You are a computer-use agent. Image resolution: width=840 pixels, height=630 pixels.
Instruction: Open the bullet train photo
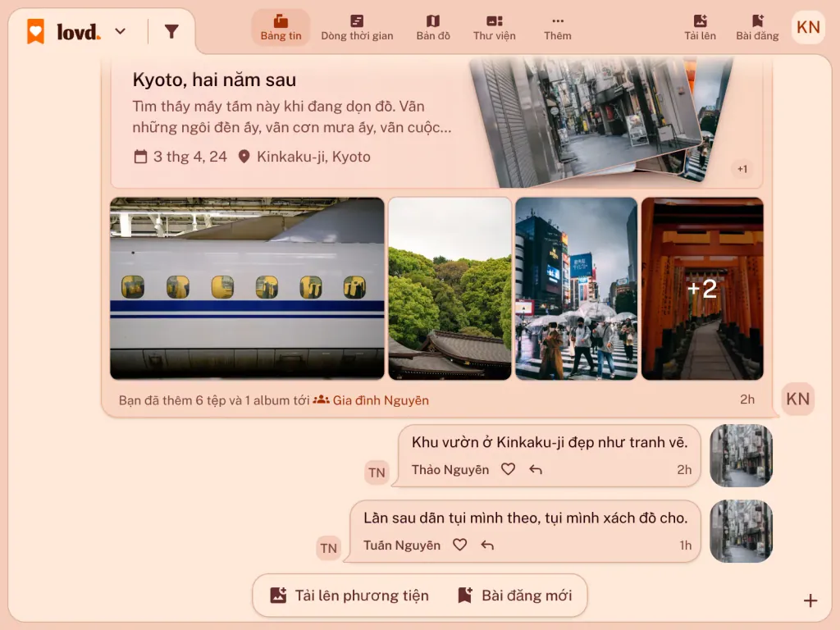coord(247,288)
